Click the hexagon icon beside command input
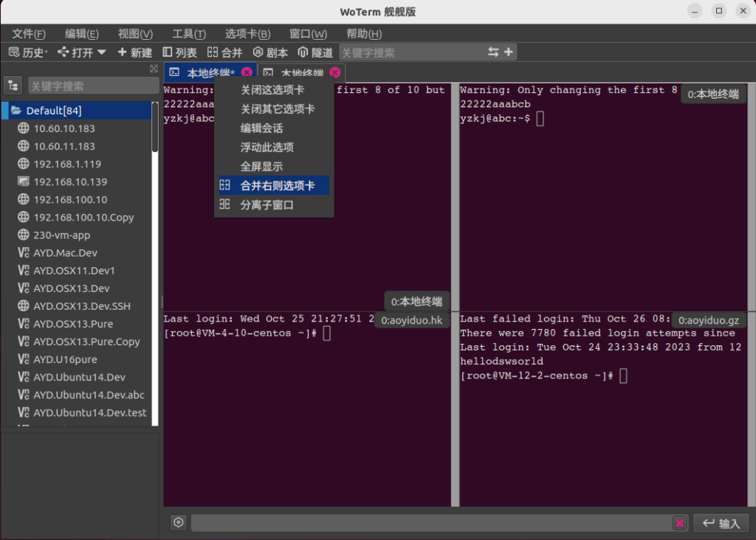756x540 pixels. pyautogui.click(x=179, y=523)
